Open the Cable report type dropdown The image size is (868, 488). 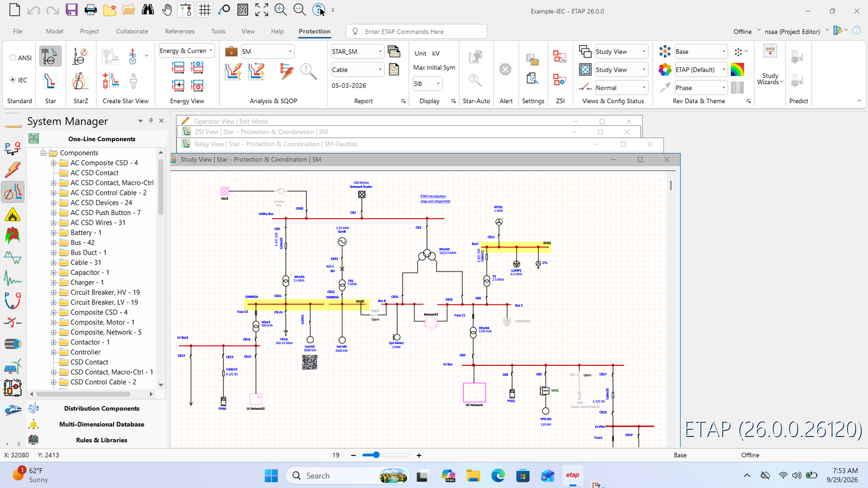tap(380, 69)
